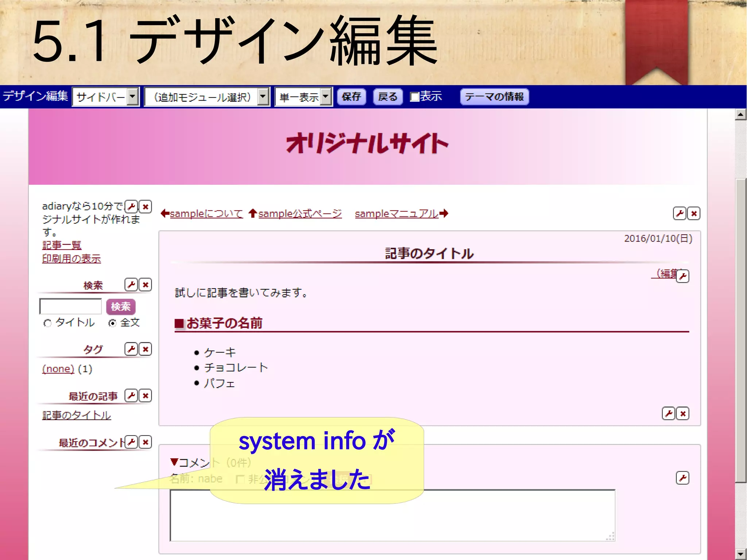Click the お菓子の名前 section heading
747x560 pixels.
point(224,323)
